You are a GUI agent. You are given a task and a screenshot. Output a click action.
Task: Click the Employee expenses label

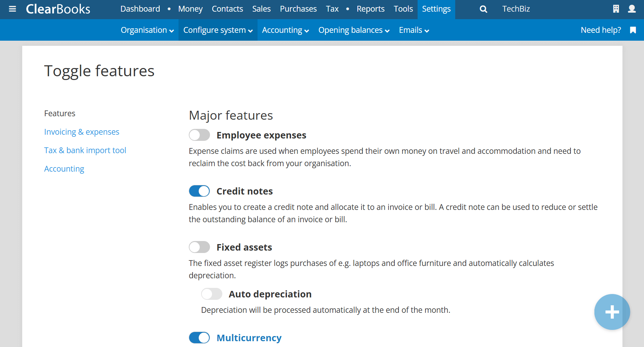pyautogui.click(x=261, y=135)
